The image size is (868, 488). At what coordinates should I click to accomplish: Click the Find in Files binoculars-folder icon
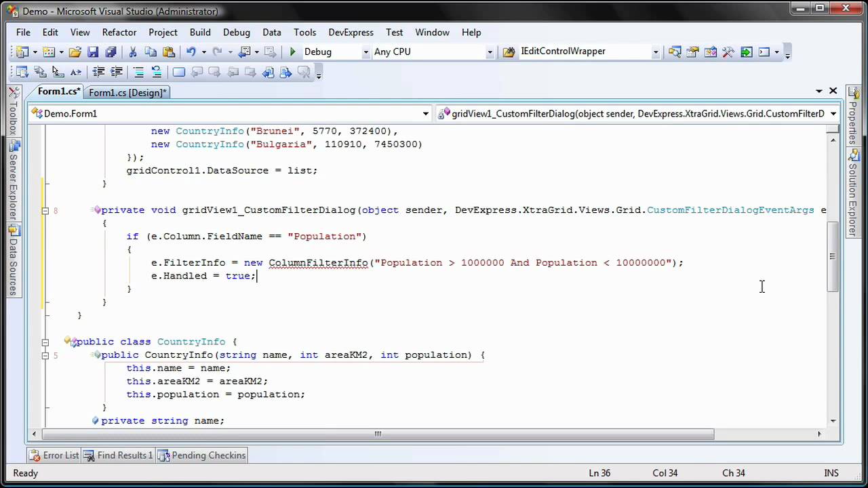[x=508, y=52]
